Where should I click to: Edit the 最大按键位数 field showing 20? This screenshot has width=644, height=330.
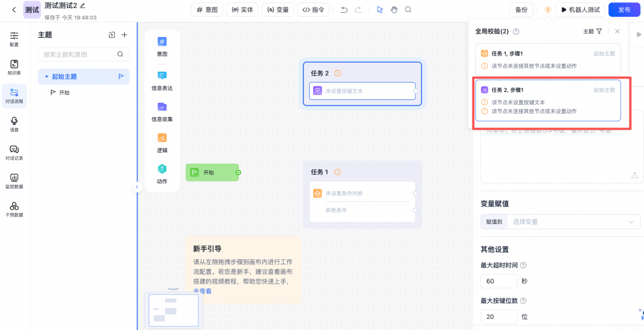(x=499, y=317)
